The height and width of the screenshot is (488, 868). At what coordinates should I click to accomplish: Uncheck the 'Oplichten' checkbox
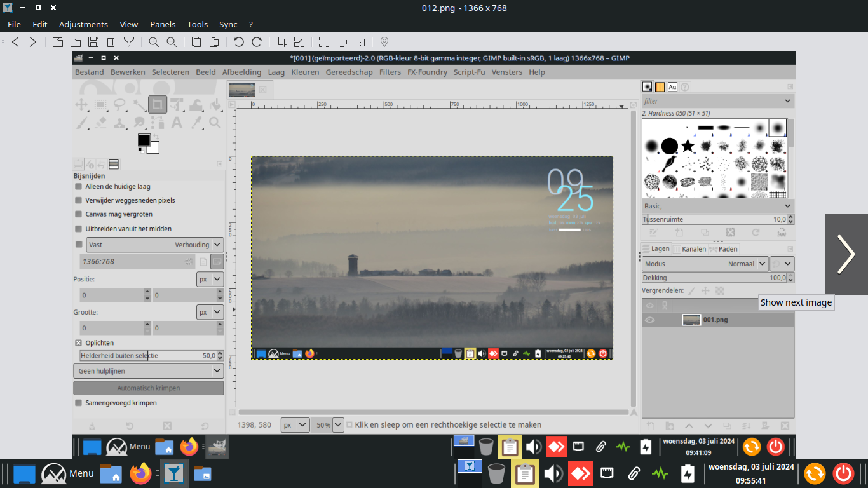coord(79,342)
